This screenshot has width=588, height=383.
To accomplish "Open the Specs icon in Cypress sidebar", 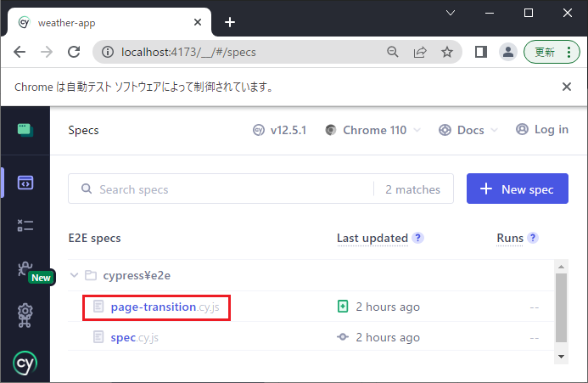I will pyautogui.click(x=25, y=183).
